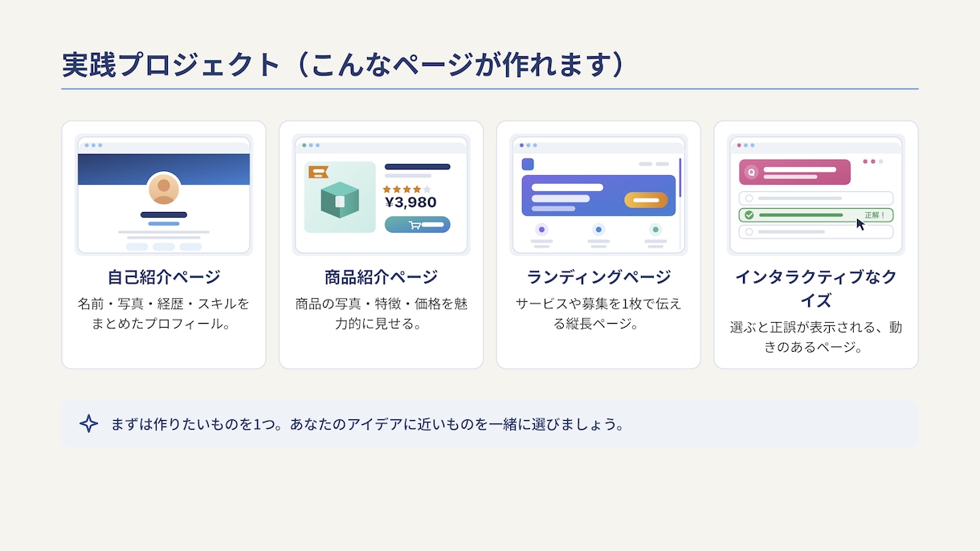Click the tip text starting まずは作りたいもの

click(368, 424)
